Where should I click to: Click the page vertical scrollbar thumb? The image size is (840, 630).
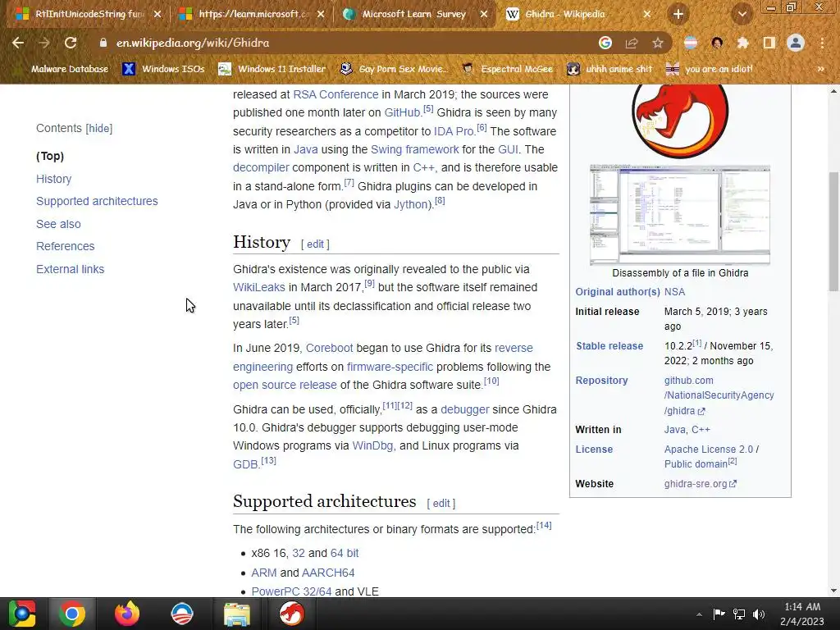coord(833,231)
